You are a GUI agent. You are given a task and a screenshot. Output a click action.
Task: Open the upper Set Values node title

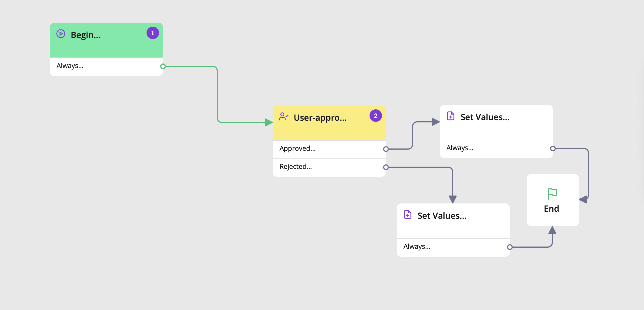[x=485, y=117]
